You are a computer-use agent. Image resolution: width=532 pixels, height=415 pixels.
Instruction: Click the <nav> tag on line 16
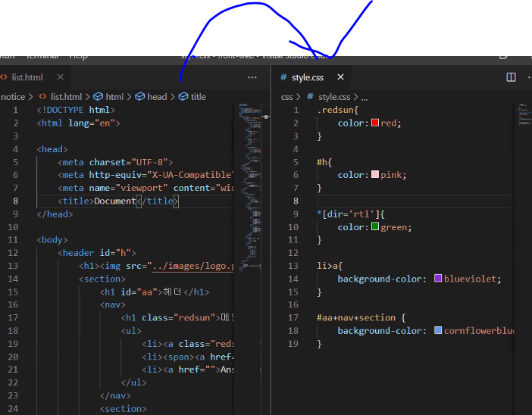pyautogui.click(x=113, y=304)
